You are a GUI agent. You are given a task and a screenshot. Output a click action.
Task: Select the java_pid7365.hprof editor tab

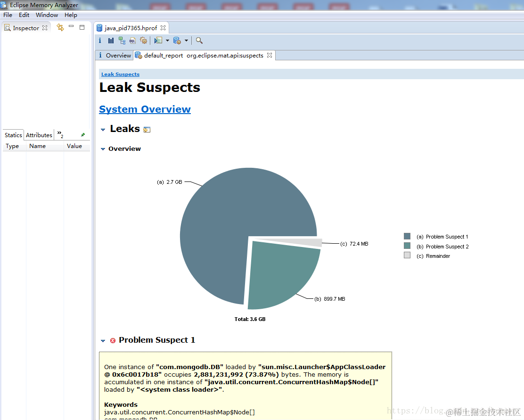[x=131, y=28]
